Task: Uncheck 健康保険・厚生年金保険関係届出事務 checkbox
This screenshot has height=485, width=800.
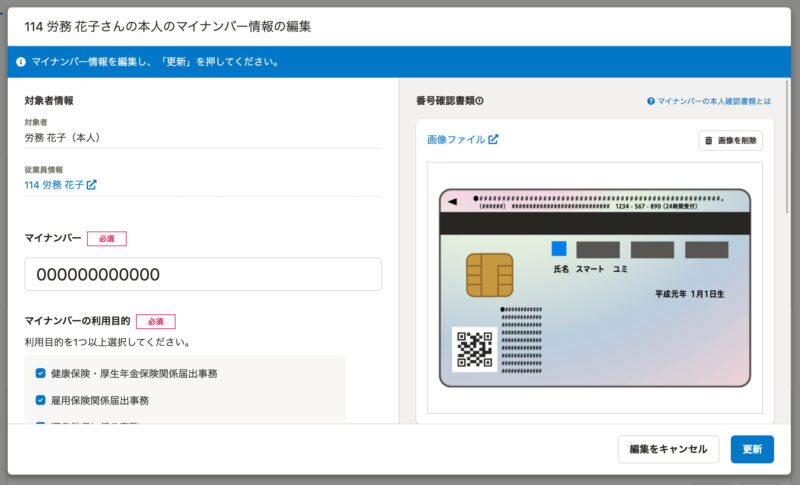Action: (x=41, y=373)
